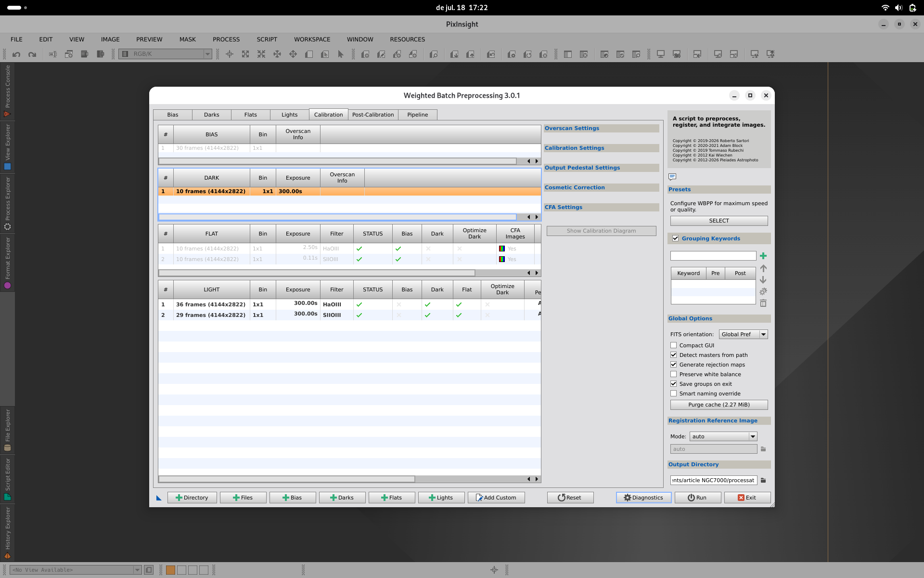Open registration Mode dropdown

pyautogui.click(x=723, y=436)
